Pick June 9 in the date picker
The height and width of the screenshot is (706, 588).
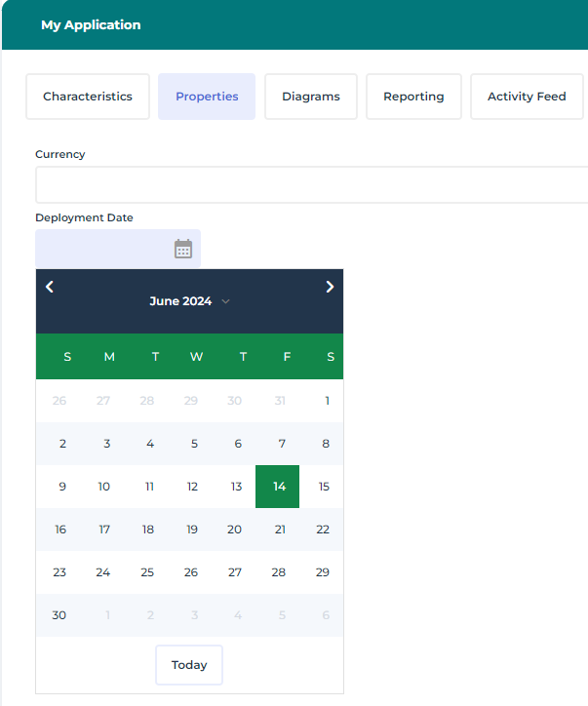point(62,487)
